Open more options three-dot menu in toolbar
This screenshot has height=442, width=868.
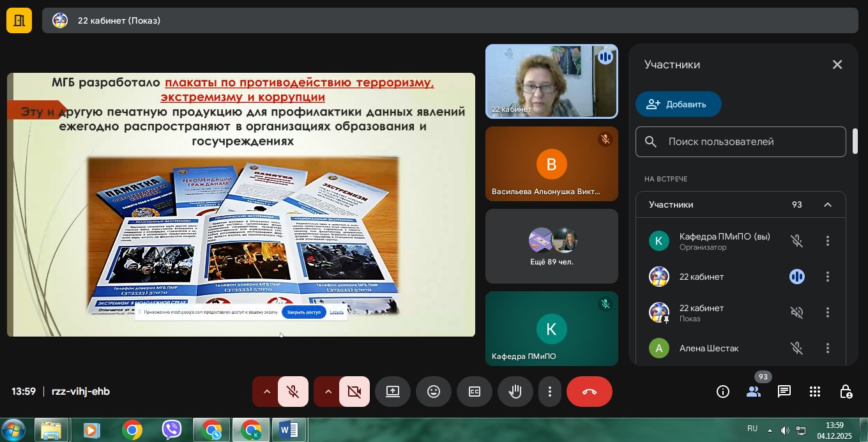coord(549,392)
